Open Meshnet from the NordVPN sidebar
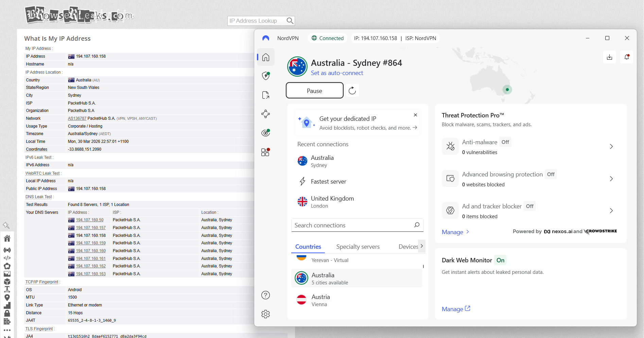 point(265,114)
